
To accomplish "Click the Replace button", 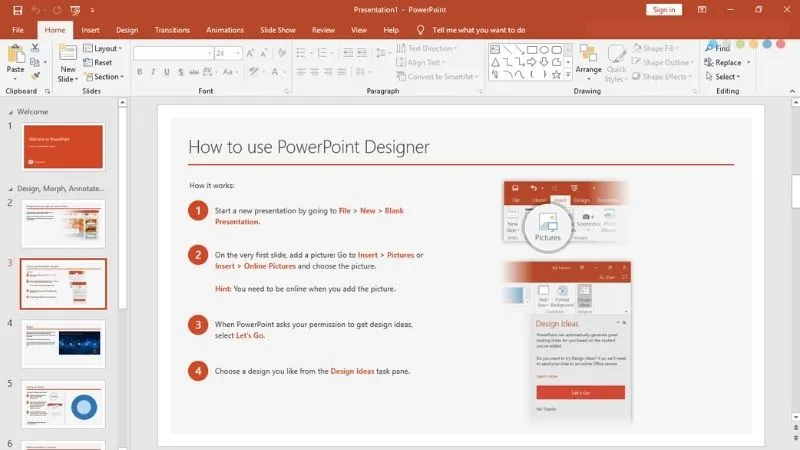I will (723, 62).
